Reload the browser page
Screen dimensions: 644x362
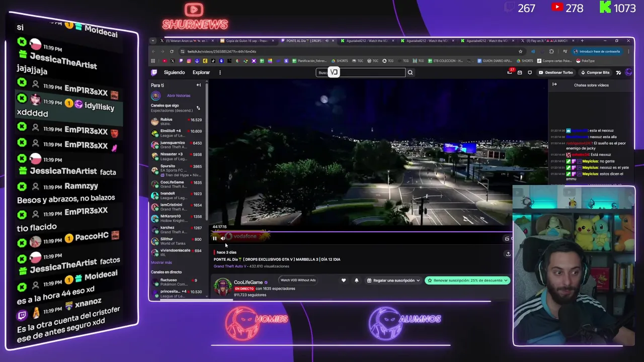pyautogui.click(x=172, y=51)
